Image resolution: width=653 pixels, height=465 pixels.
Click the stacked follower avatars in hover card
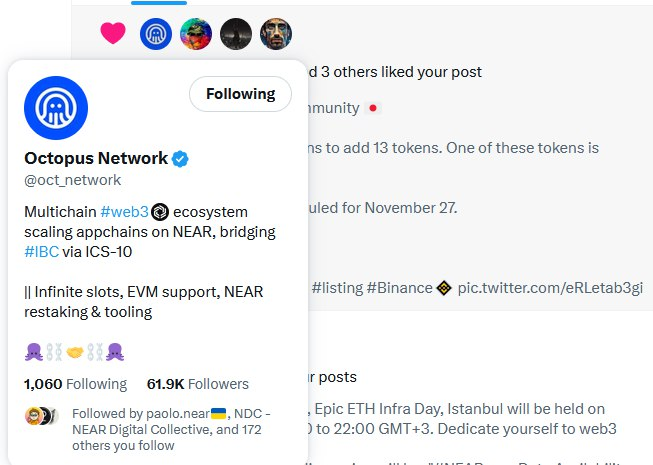(x=41, y=416)
